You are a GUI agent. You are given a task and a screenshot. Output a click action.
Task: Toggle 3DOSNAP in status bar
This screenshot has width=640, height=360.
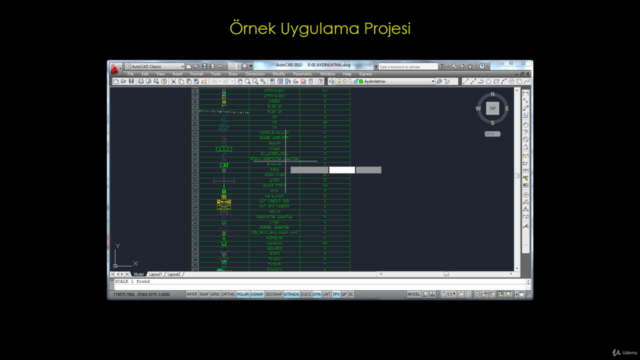pyautogui.click(x=274, y=294)
